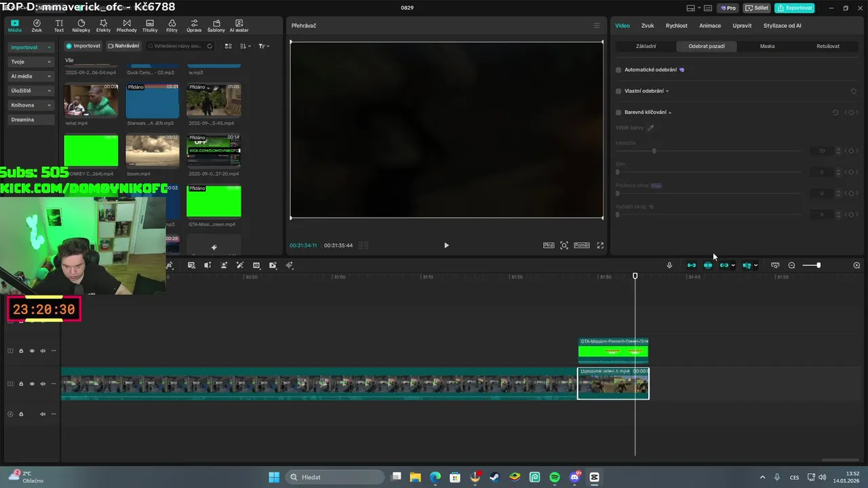Open File Explorer from the taskbar

click(x=415, y=477)
